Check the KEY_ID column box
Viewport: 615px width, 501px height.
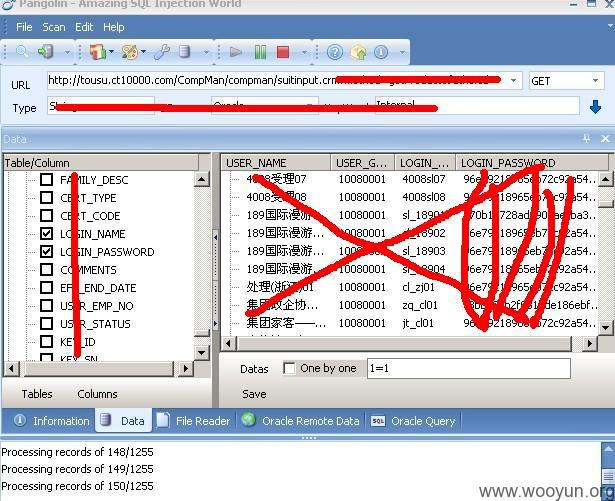[46, 341]
